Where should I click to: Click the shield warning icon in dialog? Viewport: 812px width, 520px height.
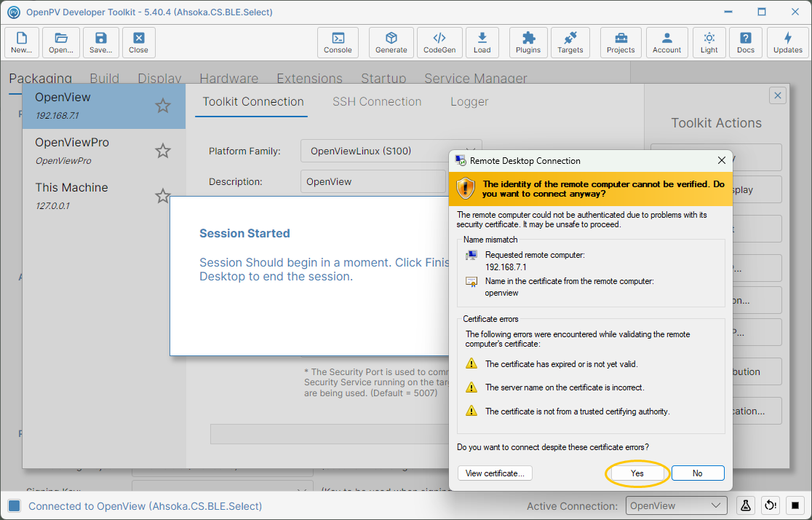click(465, 188)
